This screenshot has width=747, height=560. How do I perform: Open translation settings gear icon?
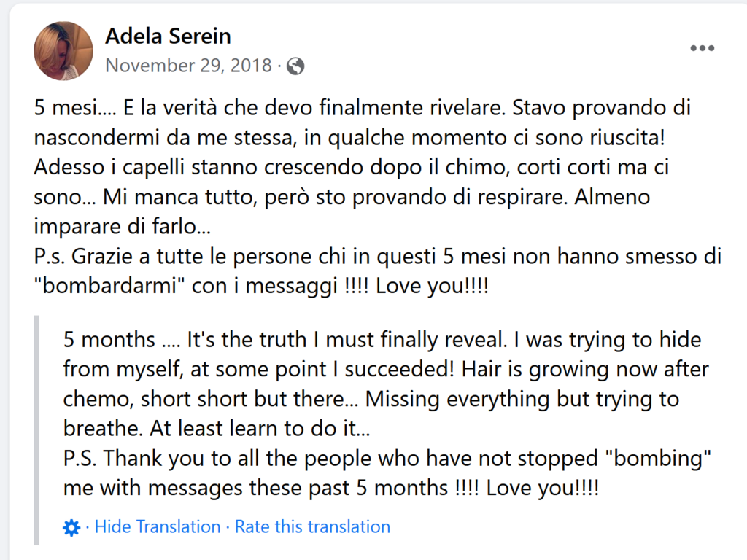coord(71,528)
